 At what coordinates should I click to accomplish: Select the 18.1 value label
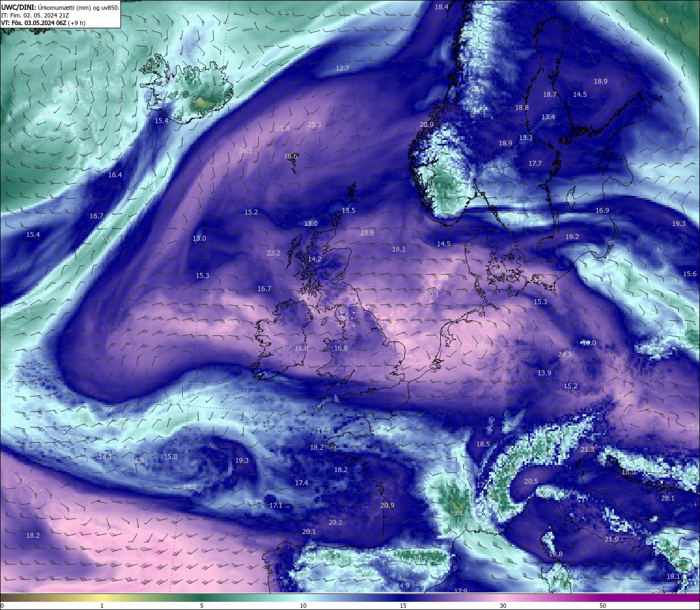coord(399,249)
